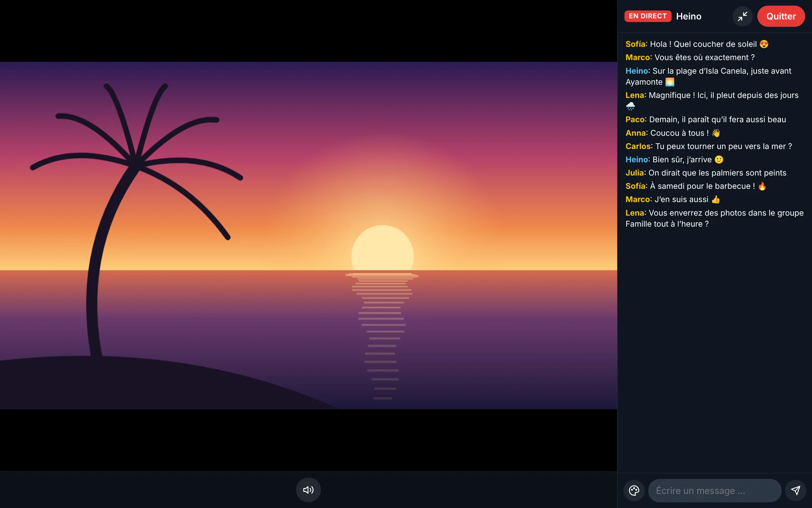Viewport: 812px width, 508px height.
Task: Select Carlos's username in chat
Action: 638,146
